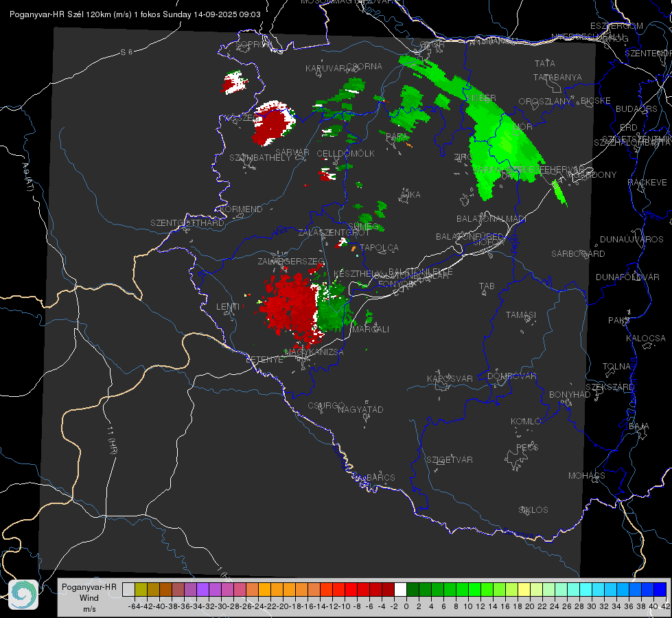
Task: Click the BONYHÁD city label
Action: pos(570,395)
